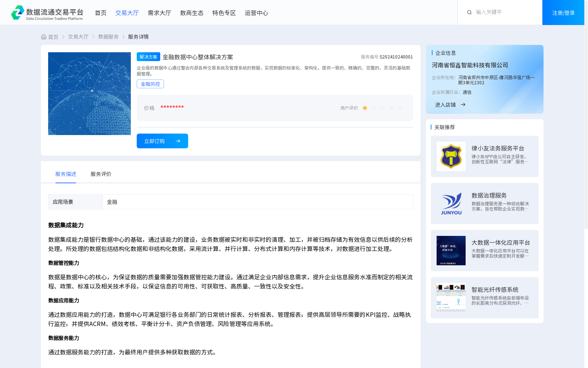588x368 pixels.
Task: Click 首页 breadcrumb link
Action: [x=53, y=37]
